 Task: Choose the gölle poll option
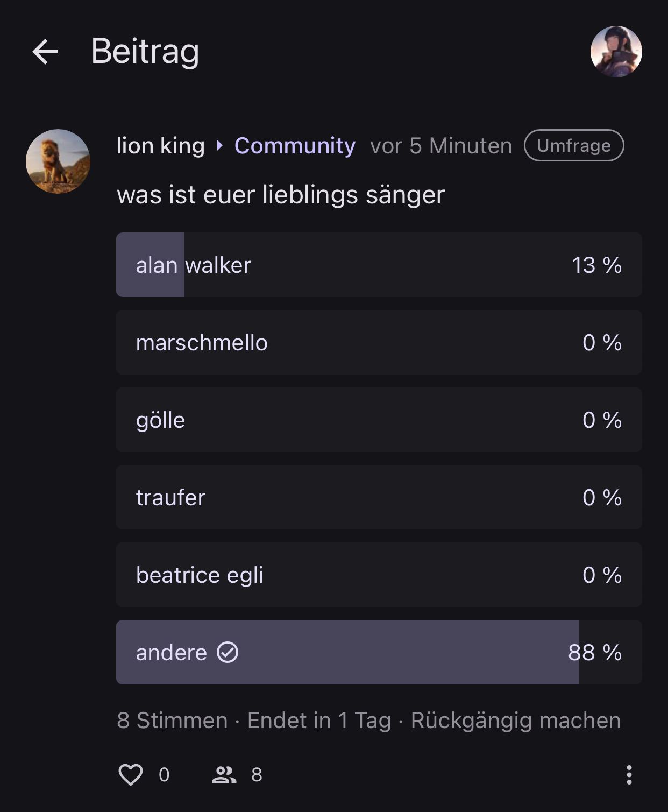pos(379,420)
